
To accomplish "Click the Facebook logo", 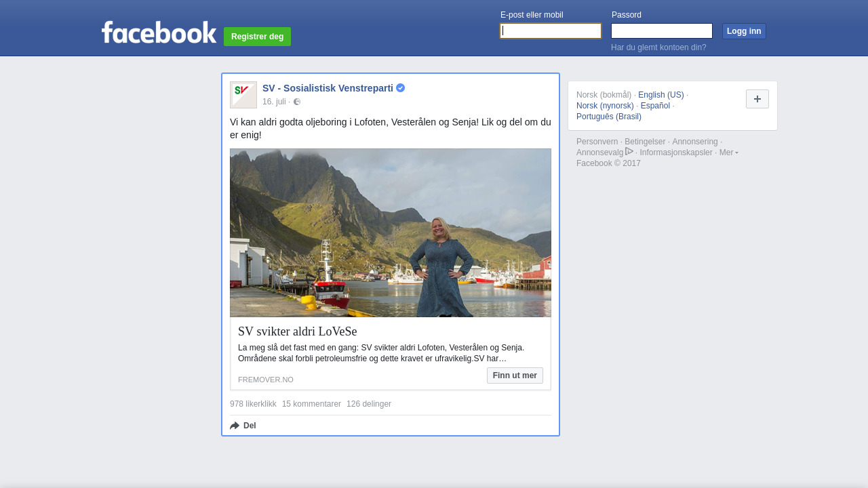I will (x=159, y=32).
